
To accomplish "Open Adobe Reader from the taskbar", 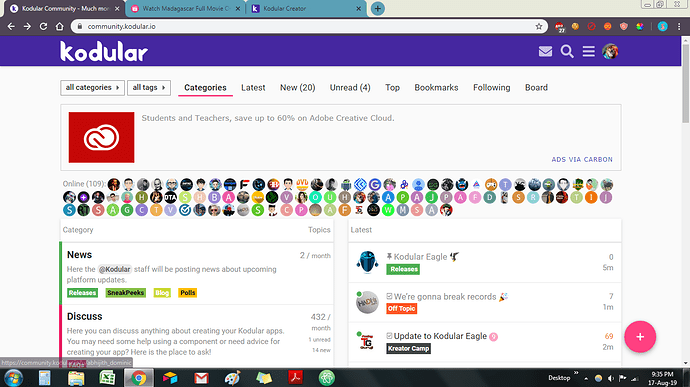I will click(295, 378).
